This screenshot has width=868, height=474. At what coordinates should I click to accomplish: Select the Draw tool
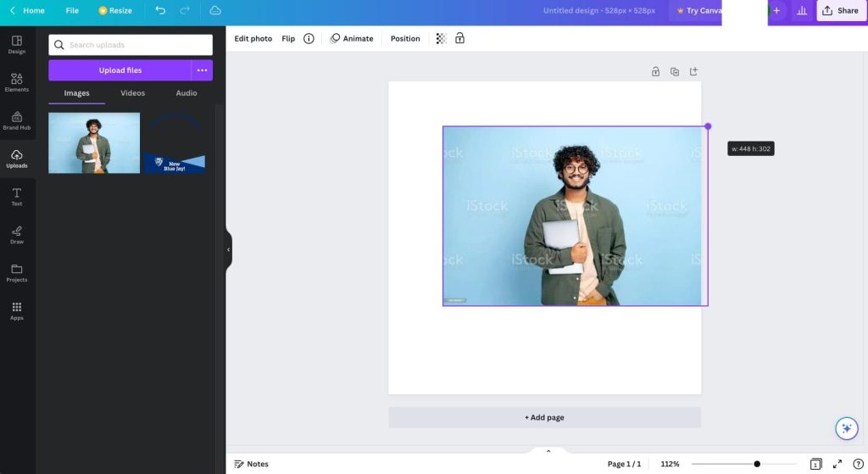[x=17, y=235]
